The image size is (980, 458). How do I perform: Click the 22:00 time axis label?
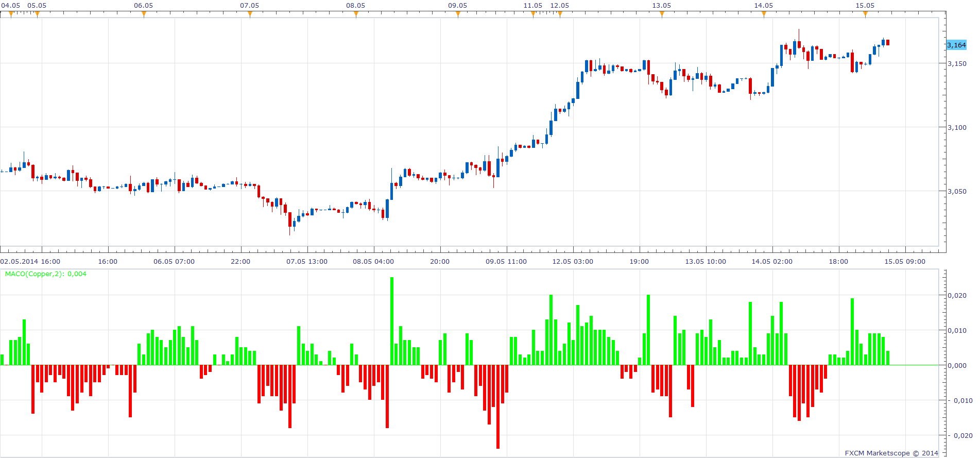[240, 262]
